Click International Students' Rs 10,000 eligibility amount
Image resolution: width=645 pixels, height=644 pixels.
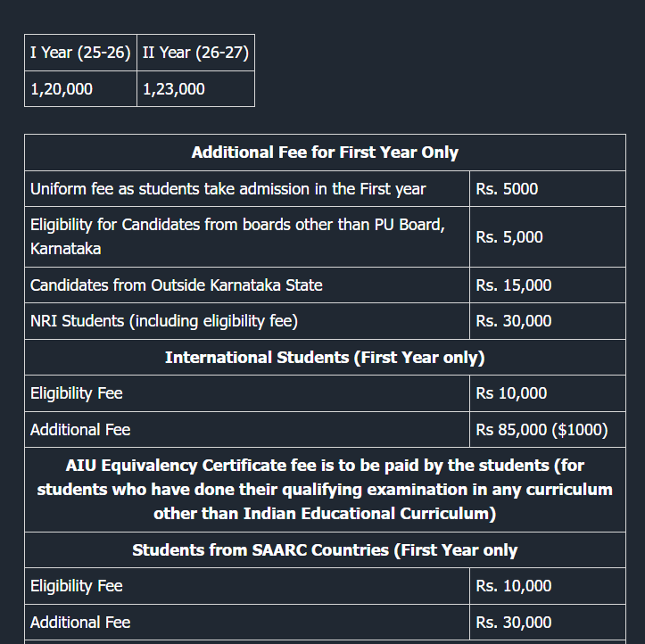[512, 393]
